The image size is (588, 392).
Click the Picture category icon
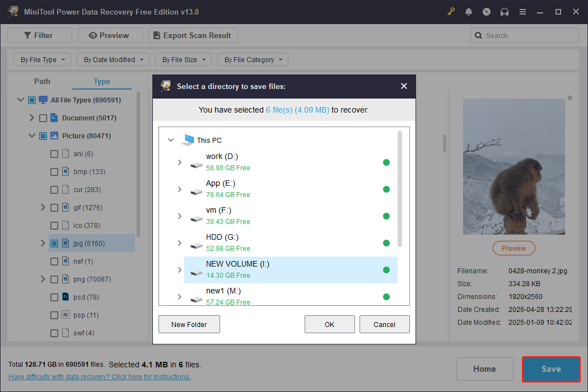[x=54, y=136]
